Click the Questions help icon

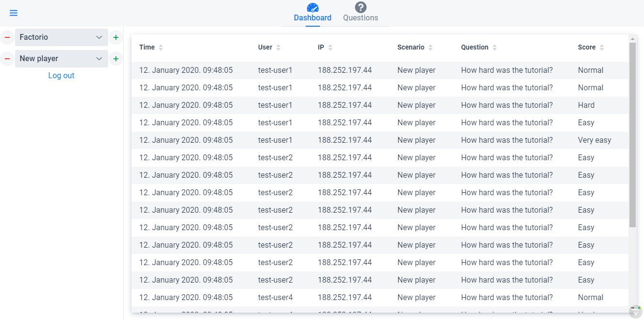pyautogui.click(x=360, y=7)
